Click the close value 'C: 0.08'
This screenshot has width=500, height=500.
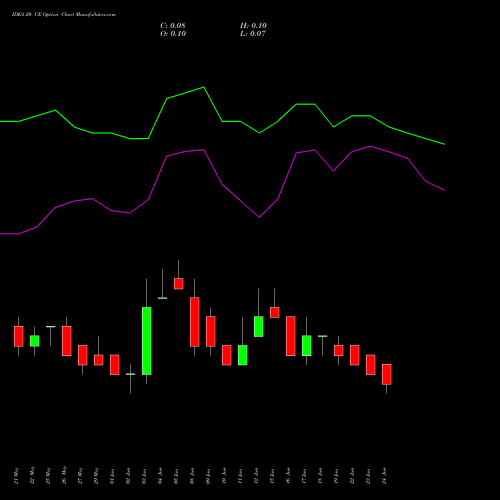coord(173,26)
